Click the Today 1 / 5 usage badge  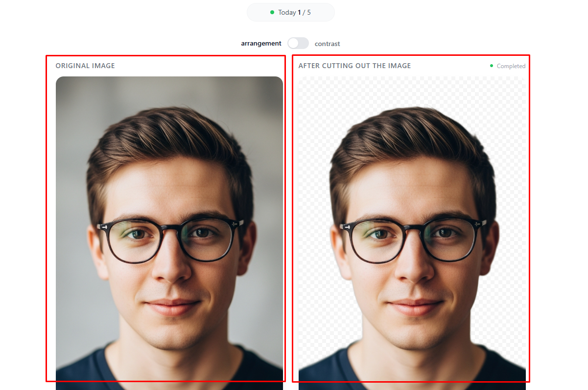point(291,12)
